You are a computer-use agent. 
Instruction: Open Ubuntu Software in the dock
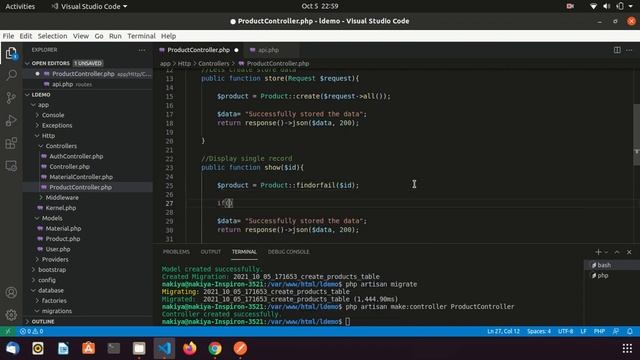[88, 349]
